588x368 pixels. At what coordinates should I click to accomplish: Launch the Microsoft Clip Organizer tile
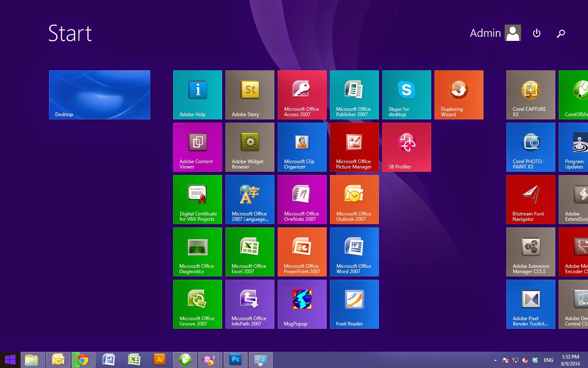click(x=302, y=147)
